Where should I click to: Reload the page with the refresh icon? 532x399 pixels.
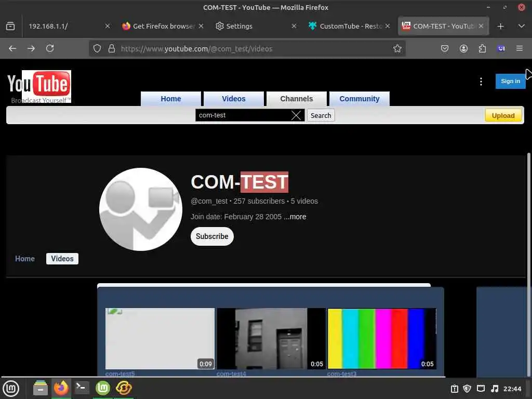click(x=50, y=48)
